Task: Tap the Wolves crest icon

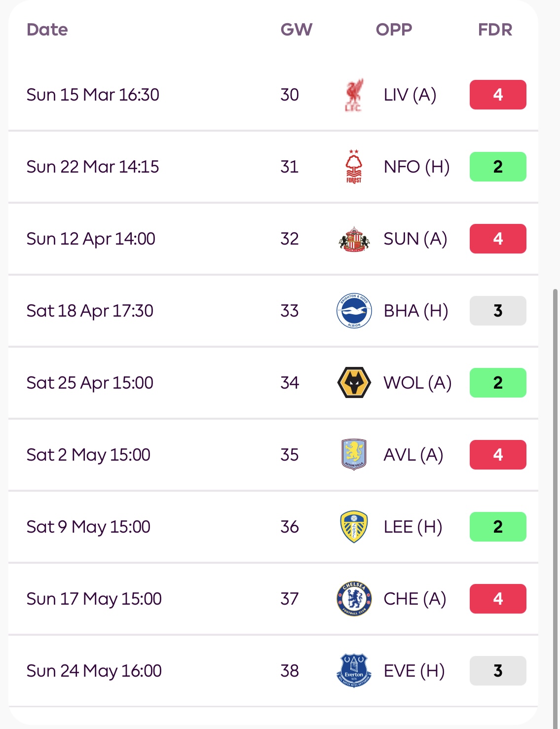Action: point(354,383)
